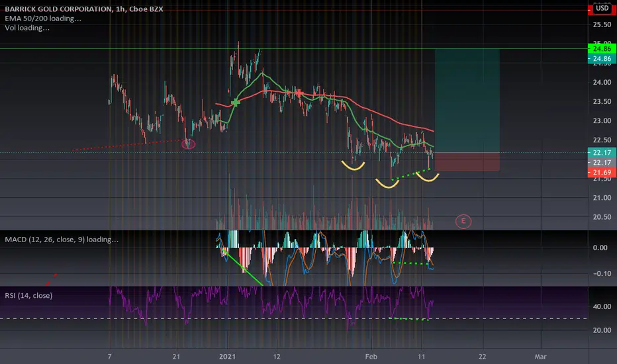Click the Mar label on time axis

(x=541, y=357)
